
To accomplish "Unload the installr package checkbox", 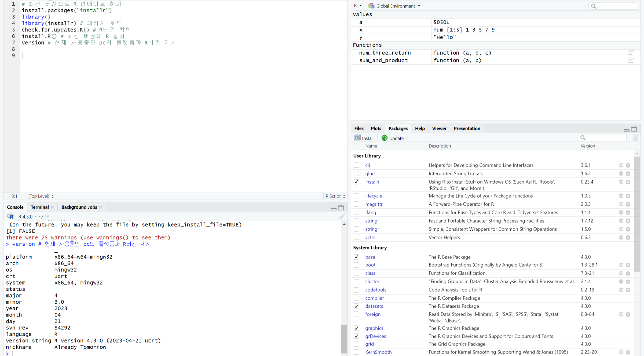I will (356, 182).
